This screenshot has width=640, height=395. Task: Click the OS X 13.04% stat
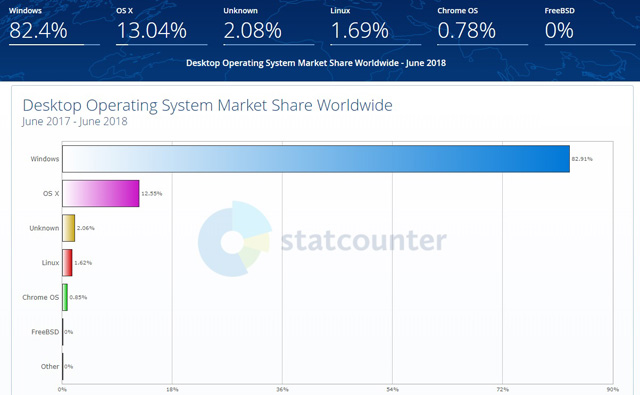pyautogui.click(x=161, y=25)
